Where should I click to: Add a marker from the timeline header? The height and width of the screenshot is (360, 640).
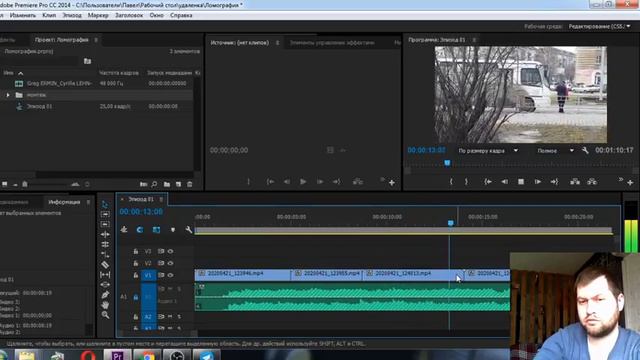pos(173,230)
